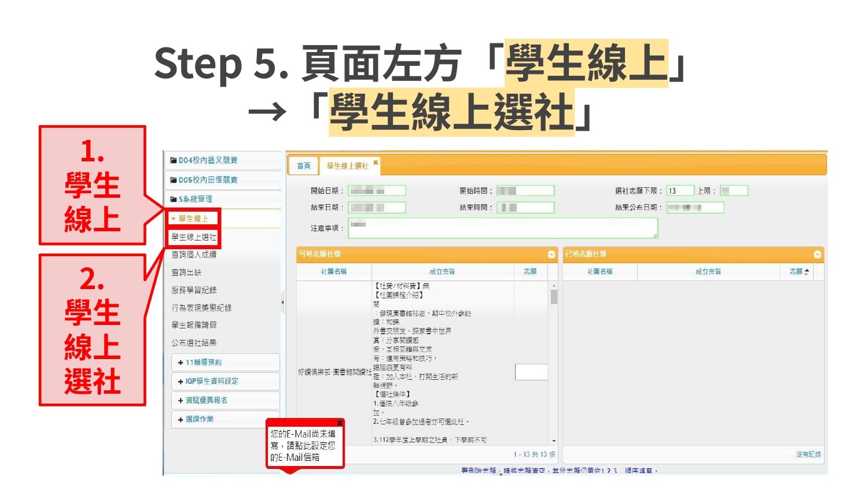Expand the 11輔導預約 section
Screen dimensions: 868x488
203,363
